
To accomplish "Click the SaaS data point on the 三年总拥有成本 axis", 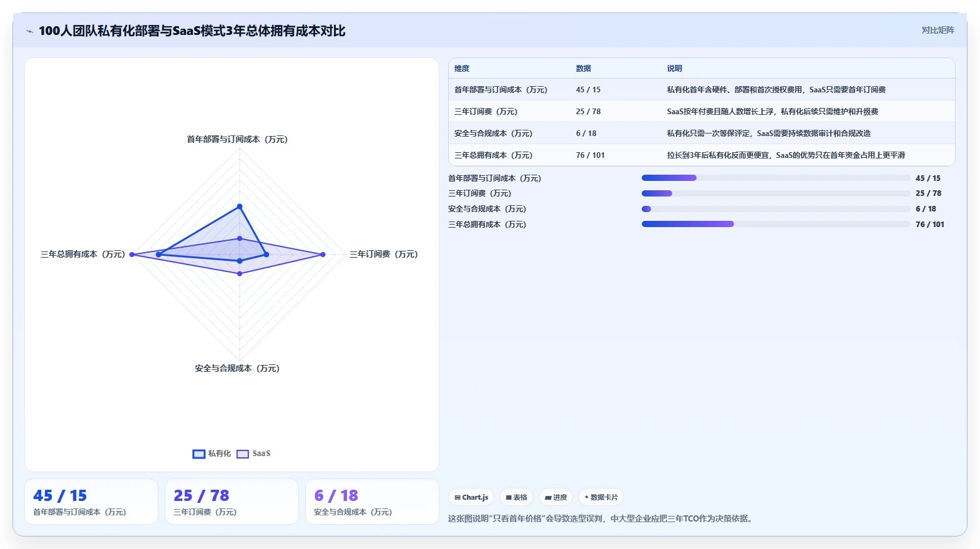I will tap(132, 255).
